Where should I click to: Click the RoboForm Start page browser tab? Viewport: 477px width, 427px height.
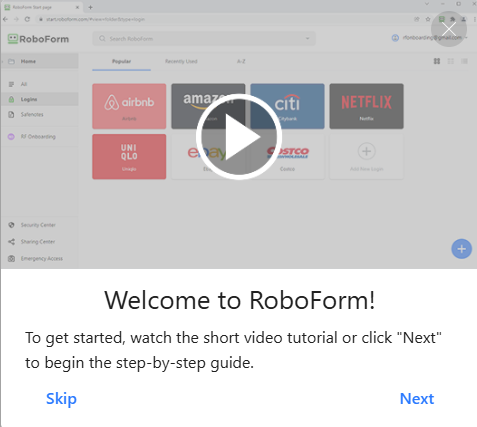point(42,7)
